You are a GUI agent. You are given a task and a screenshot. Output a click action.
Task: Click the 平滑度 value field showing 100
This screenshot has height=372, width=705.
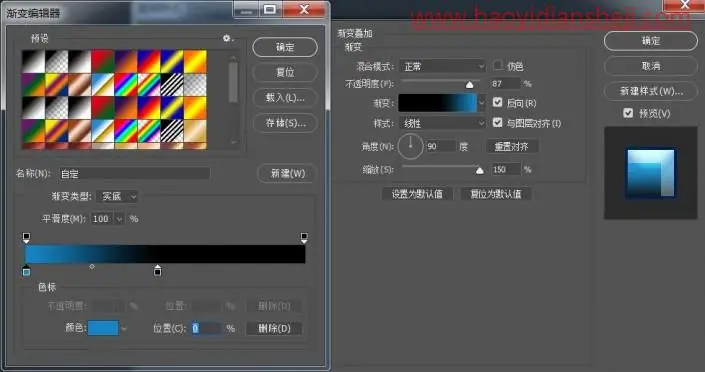pos(103,219)
